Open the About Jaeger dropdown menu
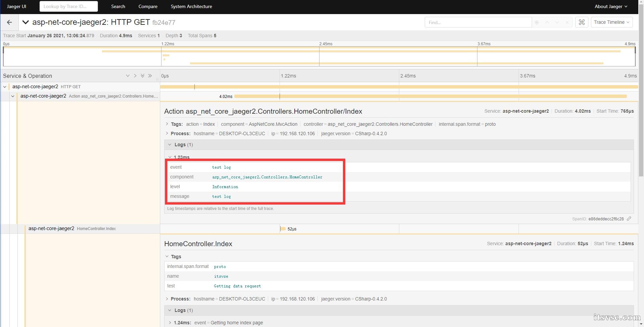Viewport: 644px width, 327px height. pos(611,6)
